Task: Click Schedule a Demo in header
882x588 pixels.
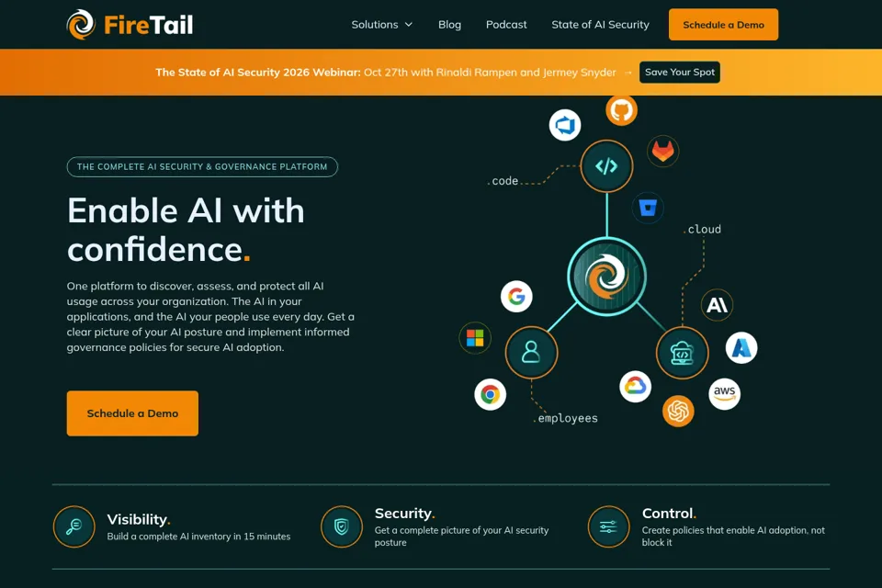Action: pos(723,25)
